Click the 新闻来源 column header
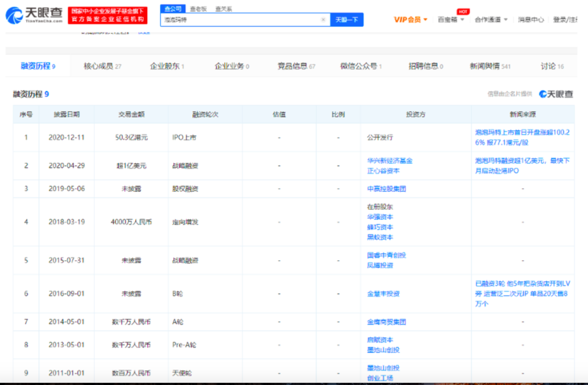Screen dimensions: 588x385 tap(523, 114)
